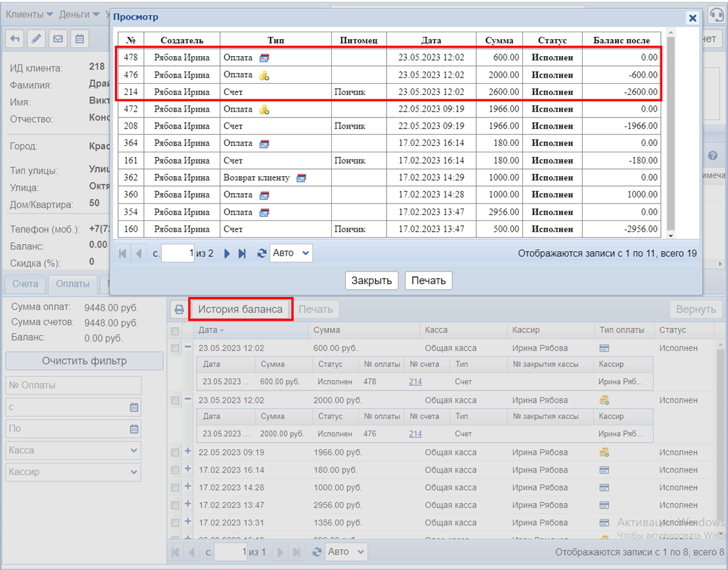Click the printer icon beside История баланса
The width and height of the screenshot is (728, 570).
point(179,310)
